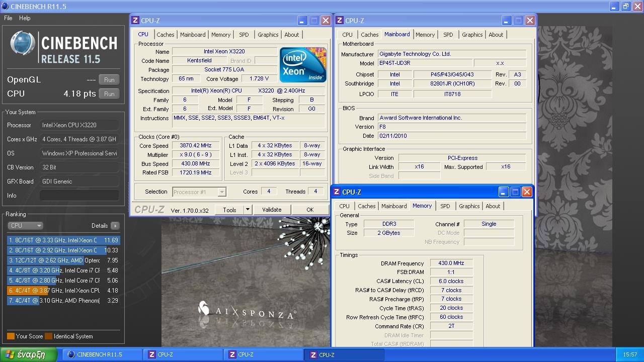Click the BIOS Date value 02/11/2010
644x362 pixels.
tap(451, 136)
